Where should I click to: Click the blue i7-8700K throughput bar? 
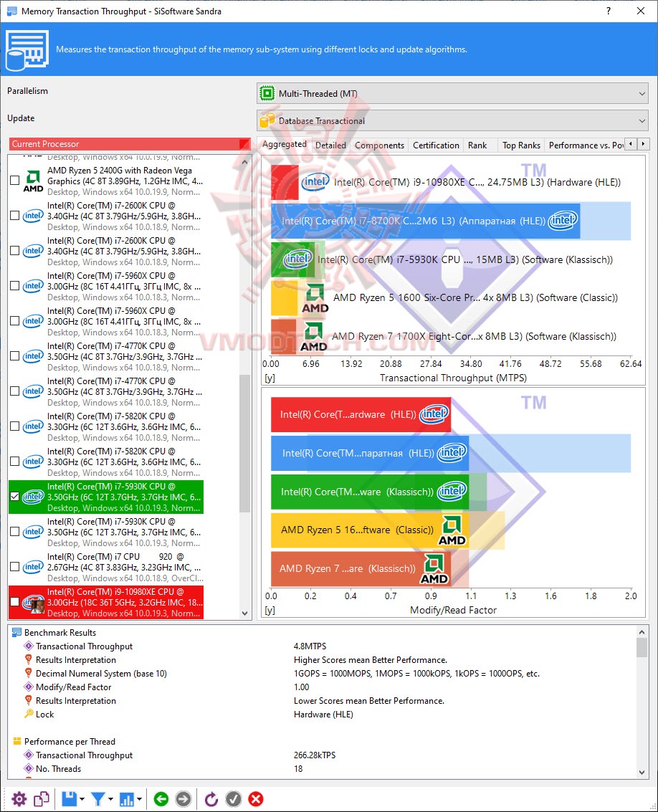pos(425,221)
